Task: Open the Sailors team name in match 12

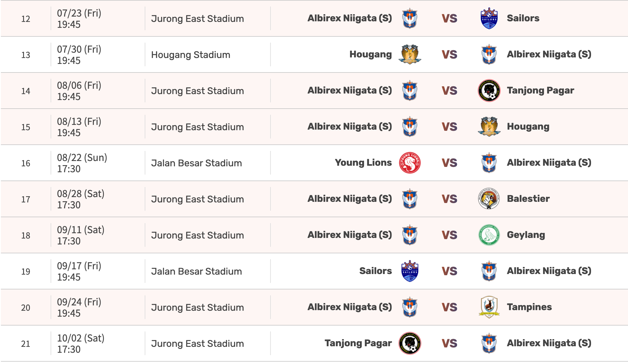Action: click(x=523, y=18)
